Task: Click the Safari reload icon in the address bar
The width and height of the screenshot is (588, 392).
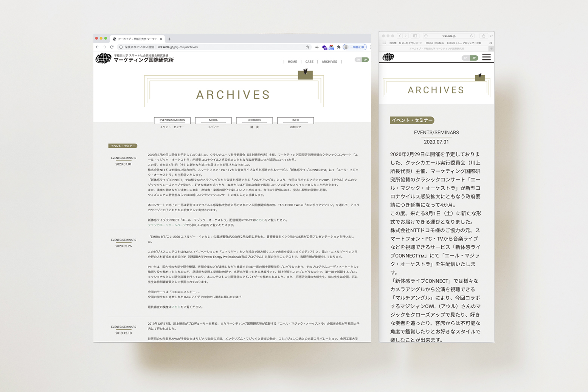Action: tap(472, 36)
